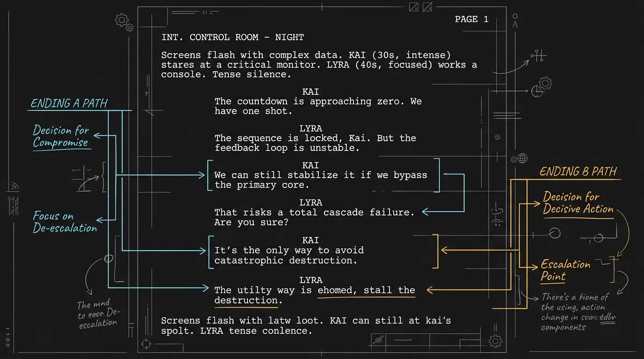Click the dialogue 'The countdown is approaching zero. We'

[x=318, y=101]
